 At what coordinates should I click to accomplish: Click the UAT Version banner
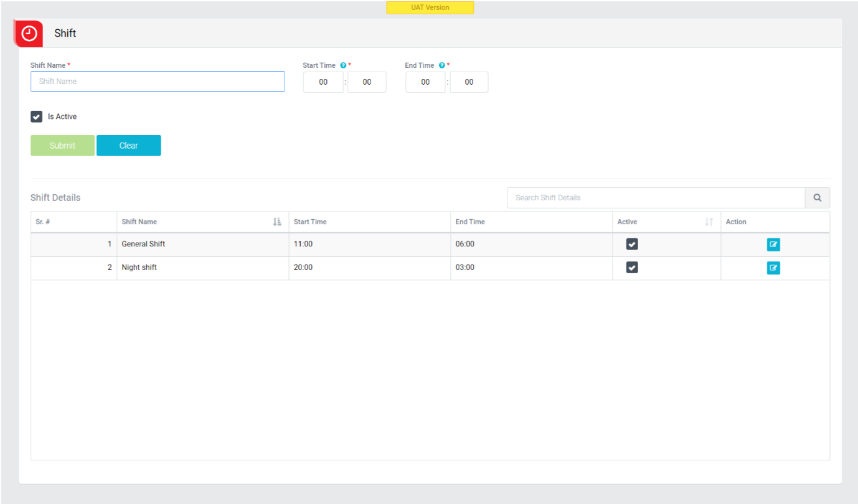click(x=430, y=7)
